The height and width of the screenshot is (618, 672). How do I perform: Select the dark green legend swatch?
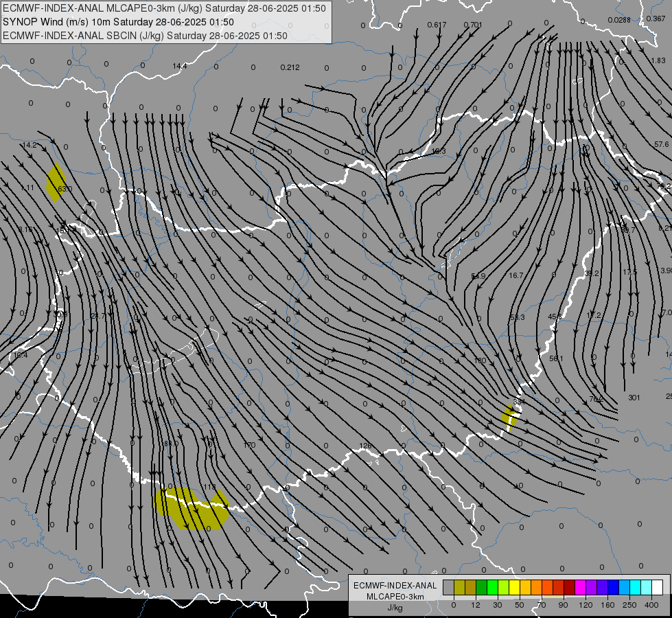482,588
